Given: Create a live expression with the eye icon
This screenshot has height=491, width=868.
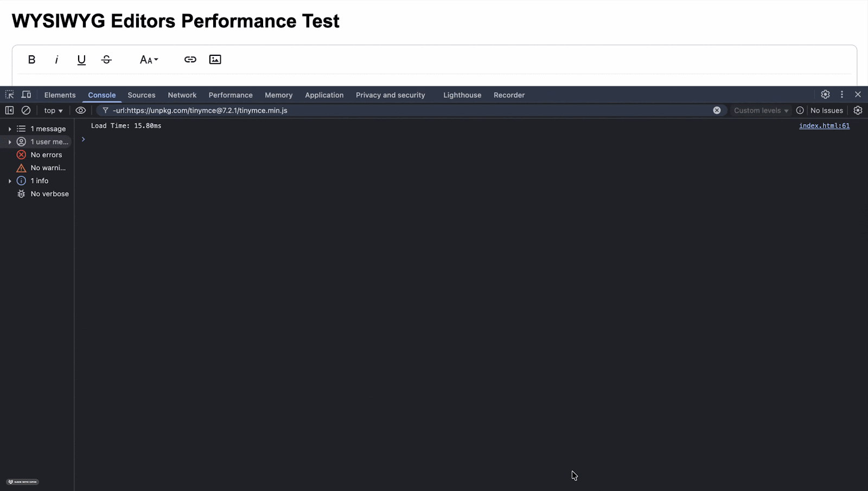Looking at the screenshot, I should click(x=81, y=110).
